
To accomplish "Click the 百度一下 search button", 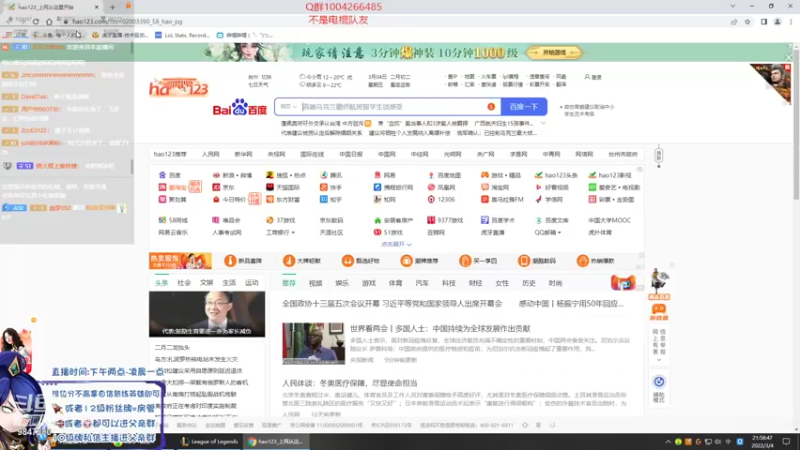I will pyautogui.click(x=524, y=107).
